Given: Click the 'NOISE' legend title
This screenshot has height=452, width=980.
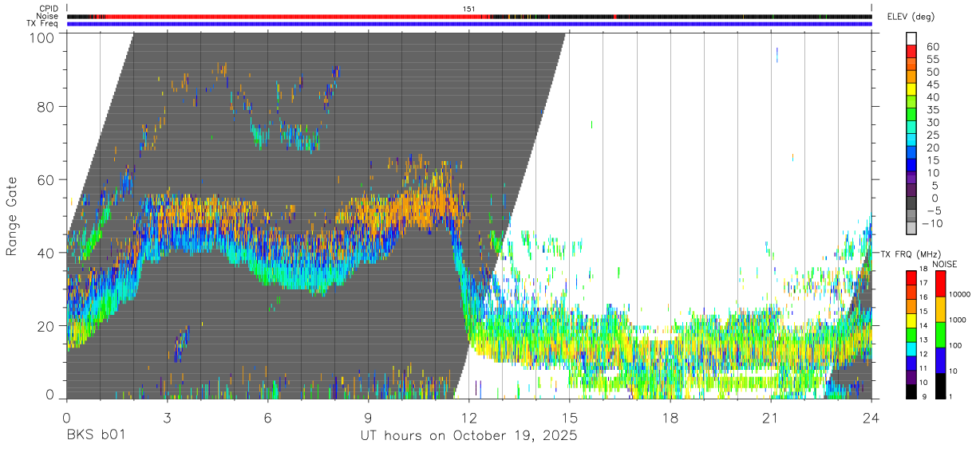Looking at the screenshot, I should 944,264.
